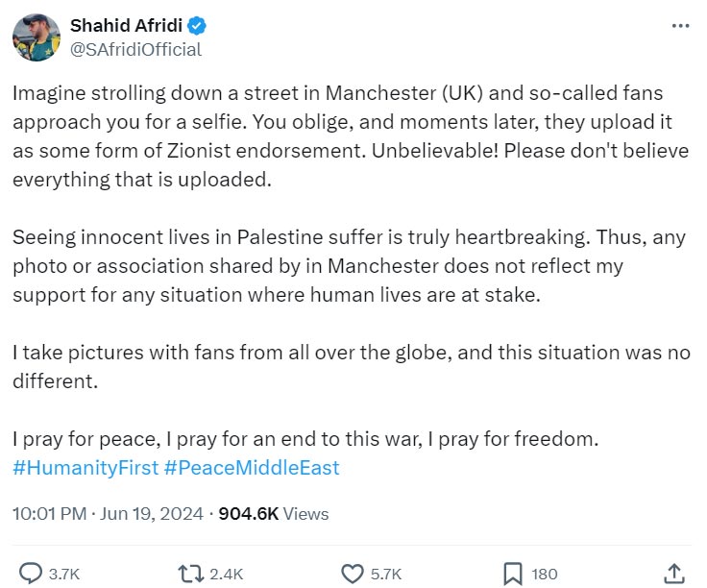Screen dimensions: 707x588
Task: Bookmark the tweet using the bookmark icon
Action: tap(512, 574)
